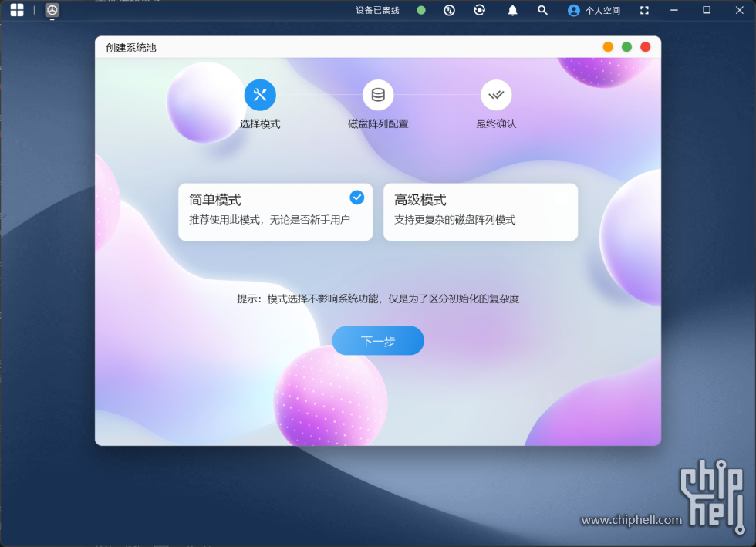The width and height of the screenshot is (756, 547).
Task: Close the main application window
Action: coord(739,10)
